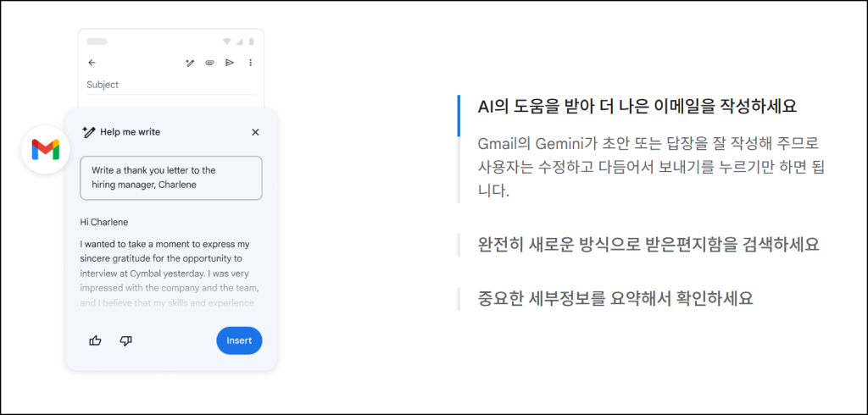Click the thumbs down feedback icon

click(126, 340)
